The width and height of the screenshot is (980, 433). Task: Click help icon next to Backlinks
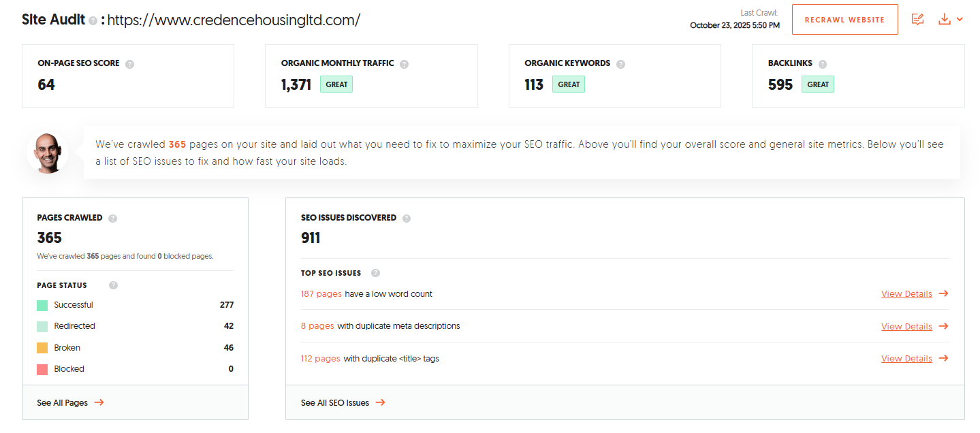click(x=823, y=64)
